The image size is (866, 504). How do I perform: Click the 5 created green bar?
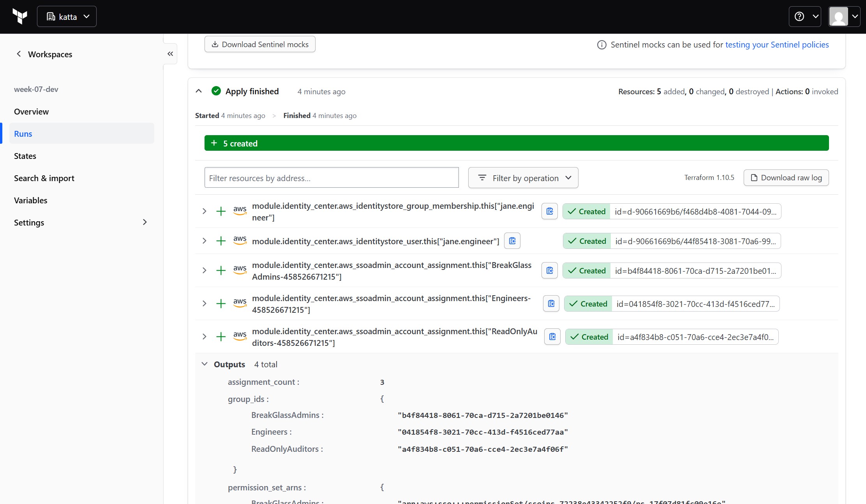point(517,143)
